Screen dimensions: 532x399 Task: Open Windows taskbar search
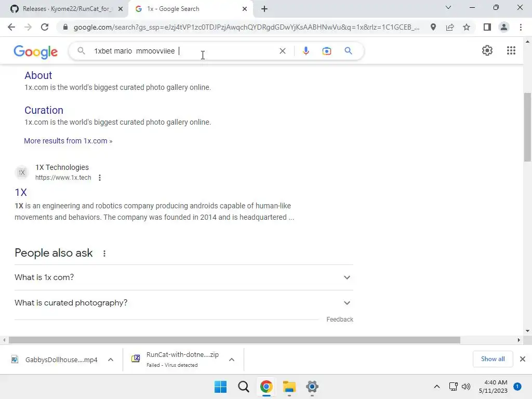(x=243, y=387)
